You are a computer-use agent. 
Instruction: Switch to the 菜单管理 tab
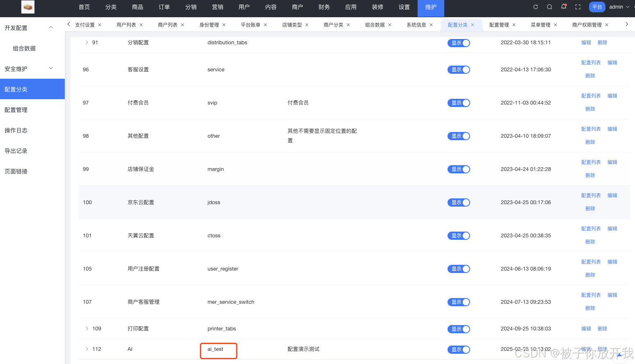(541, 25)
